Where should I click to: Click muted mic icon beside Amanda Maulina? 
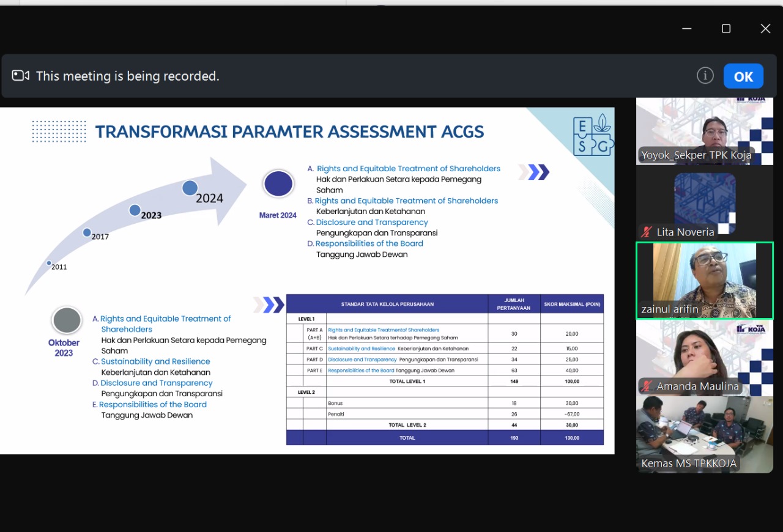pyautogui.click(x=647, y=386)
